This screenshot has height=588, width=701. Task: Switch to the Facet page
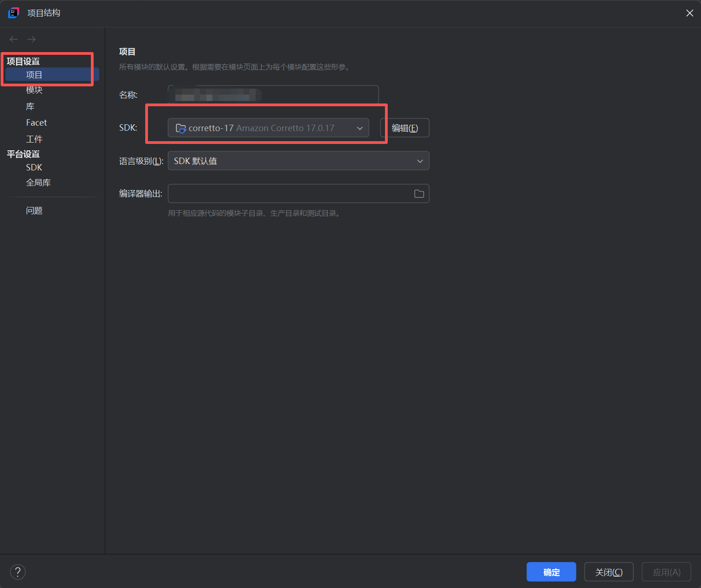click(x=37, y=122)
